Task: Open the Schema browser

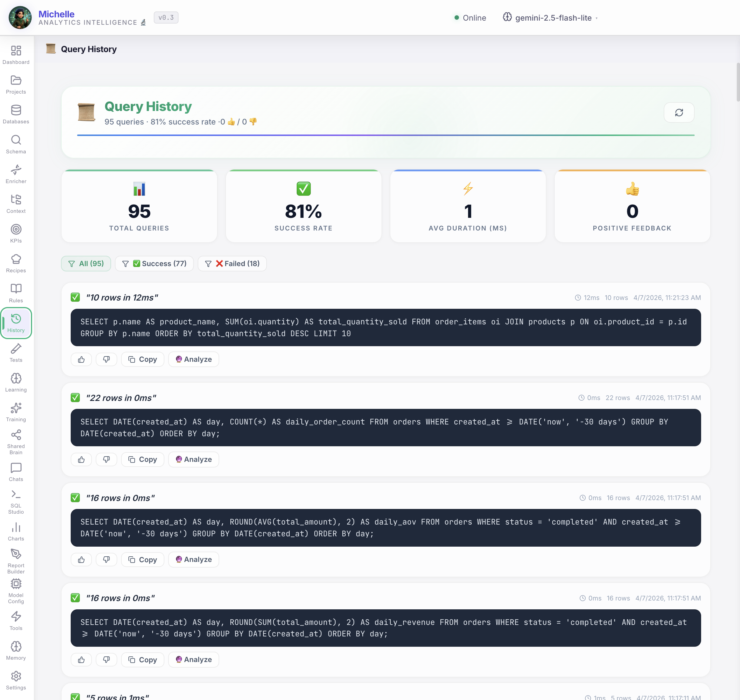Action: pos(16,144)
